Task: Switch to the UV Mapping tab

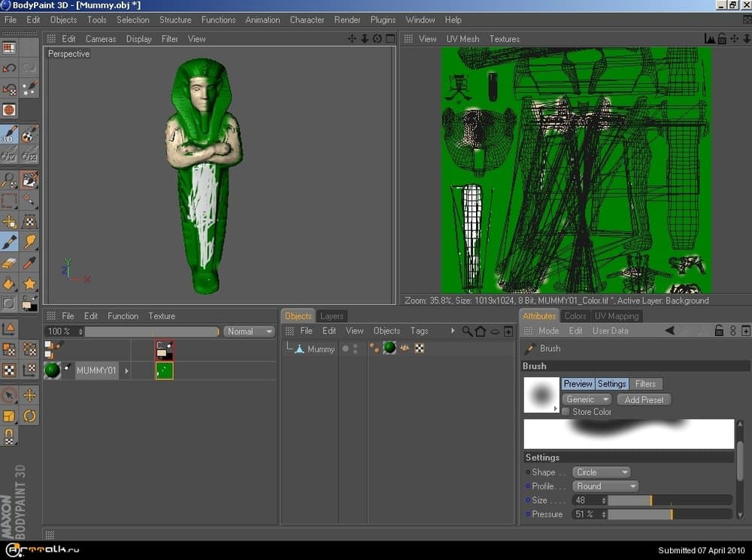Action: [x=616, y=316]
